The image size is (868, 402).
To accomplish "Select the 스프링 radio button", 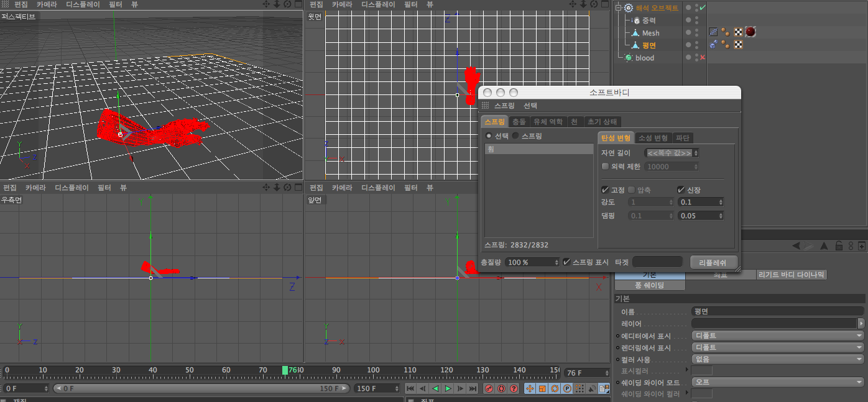I will 515,135.
